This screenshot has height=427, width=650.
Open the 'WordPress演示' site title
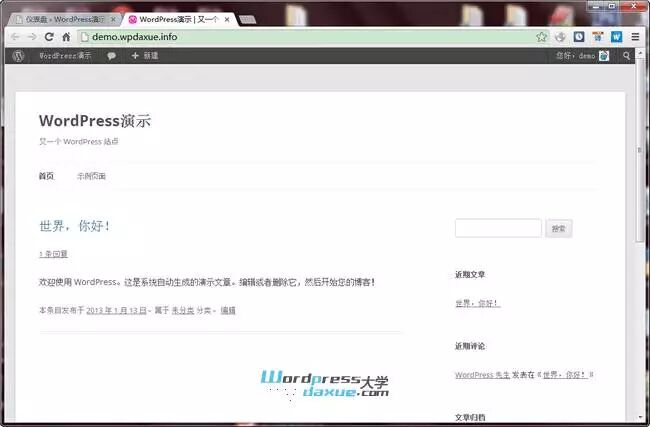click(x=95, y=121)
